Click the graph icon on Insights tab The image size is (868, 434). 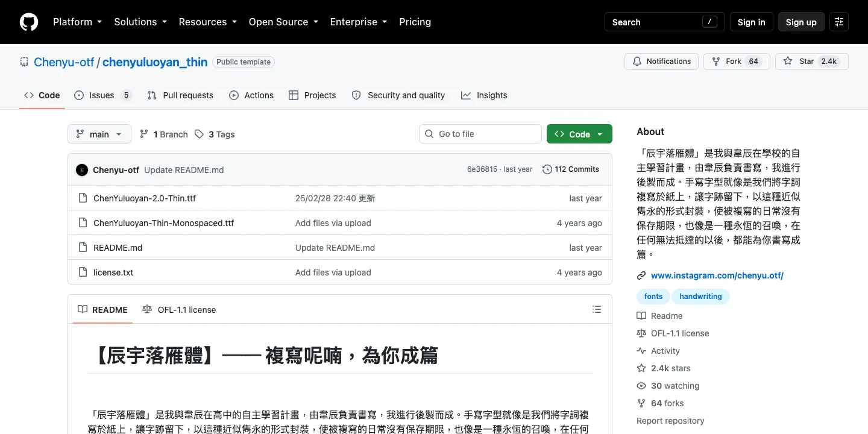[x=466, y=95]
